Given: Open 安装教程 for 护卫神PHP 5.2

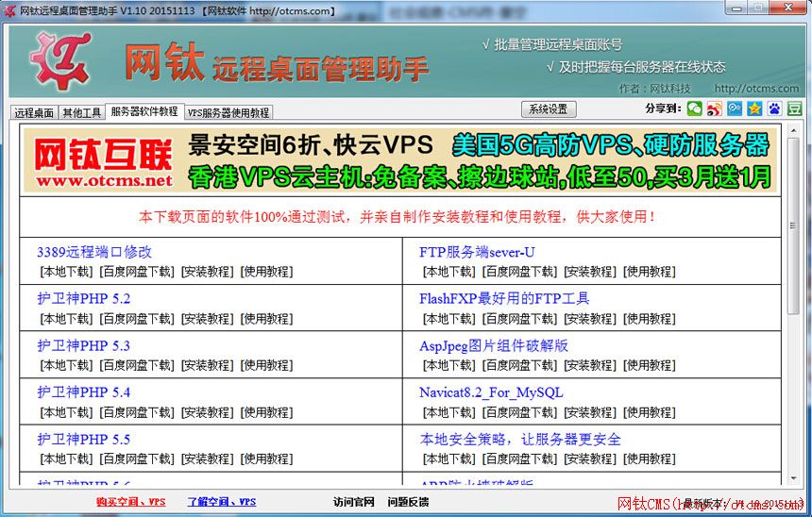Looking at the screenshot, I should click(207, 319).
